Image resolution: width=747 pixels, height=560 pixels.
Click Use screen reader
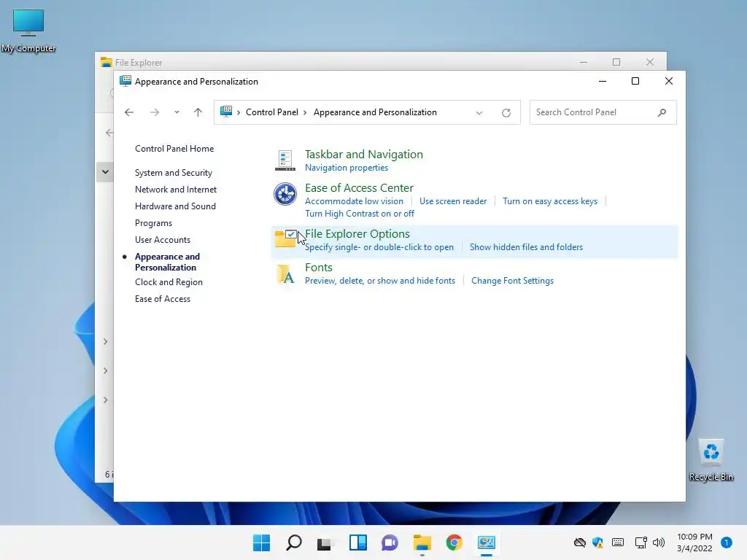tap(453, 201)
